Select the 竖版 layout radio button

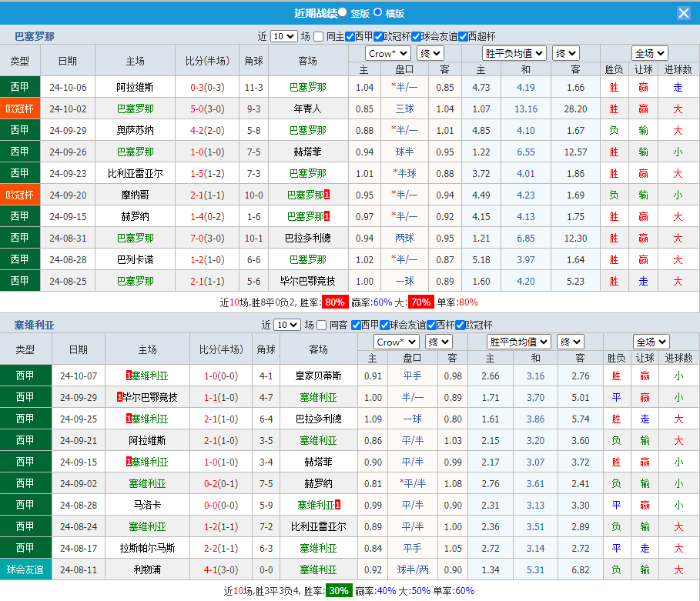pos(342,12)
